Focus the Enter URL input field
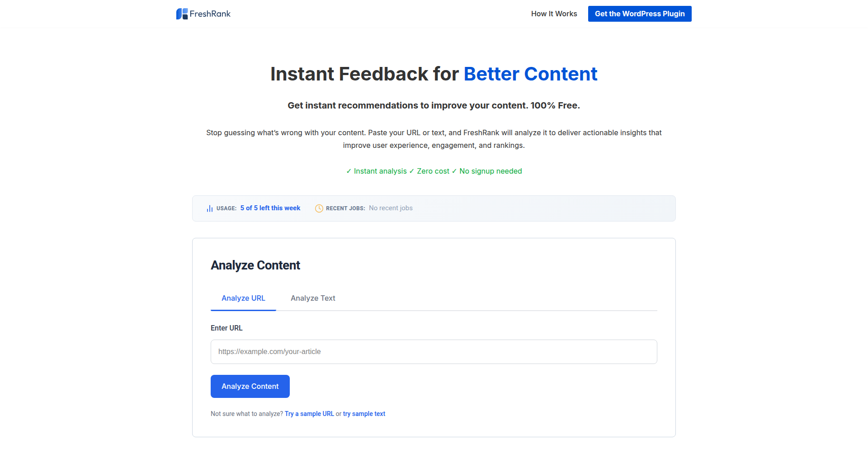Viewport: 868px width, 449px height. coord(434,352)
